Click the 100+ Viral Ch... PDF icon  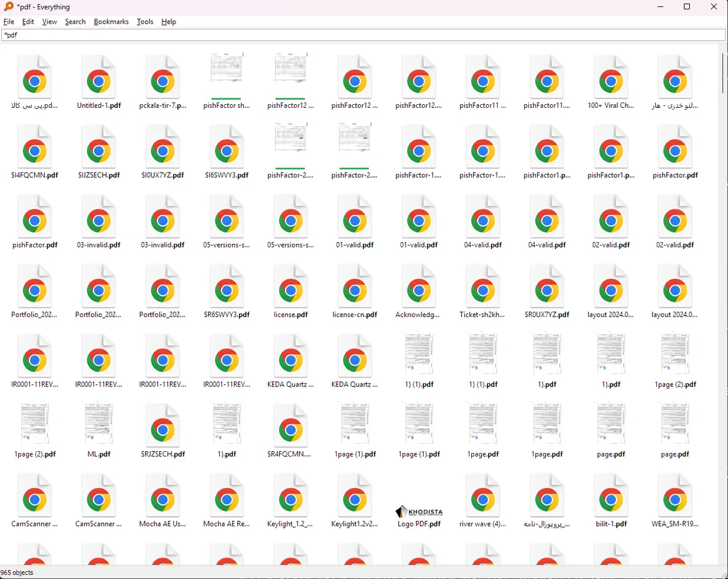tap(611, 77)
